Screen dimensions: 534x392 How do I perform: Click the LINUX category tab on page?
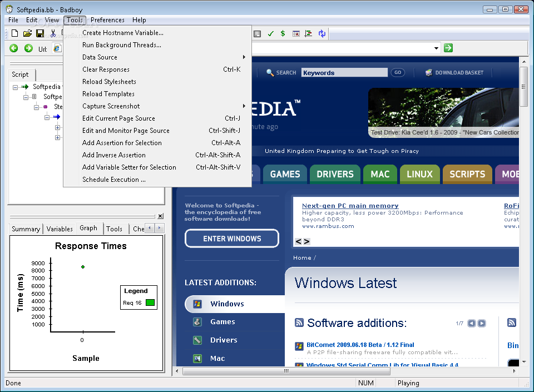(419, 174)
